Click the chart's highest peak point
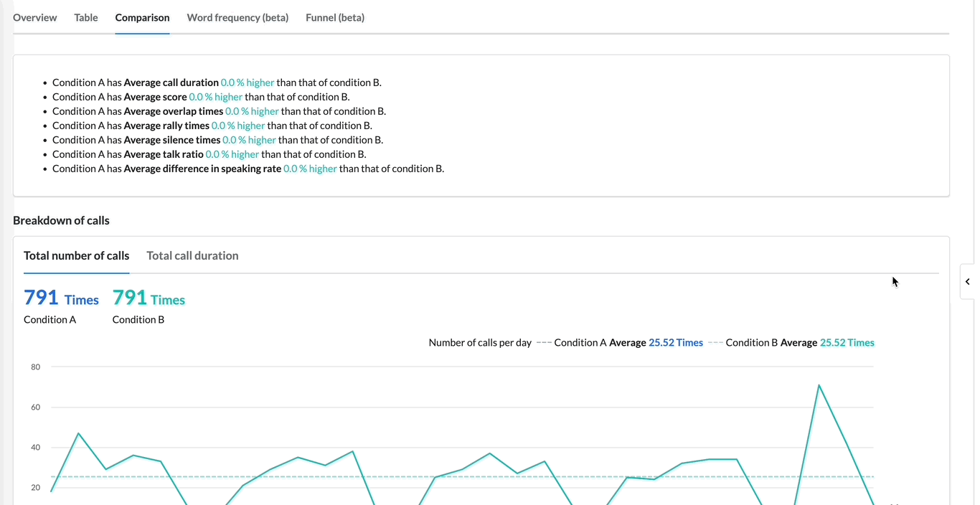Screen dimensions: 980x505 (x=819, y=385)
